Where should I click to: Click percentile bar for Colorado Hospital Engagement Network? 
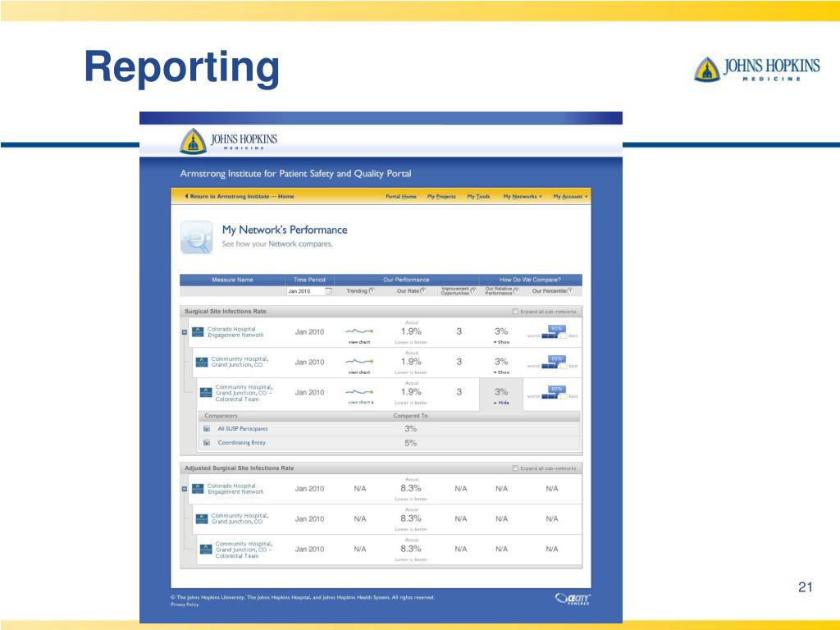pyautogui.click(x=554, y=332)
